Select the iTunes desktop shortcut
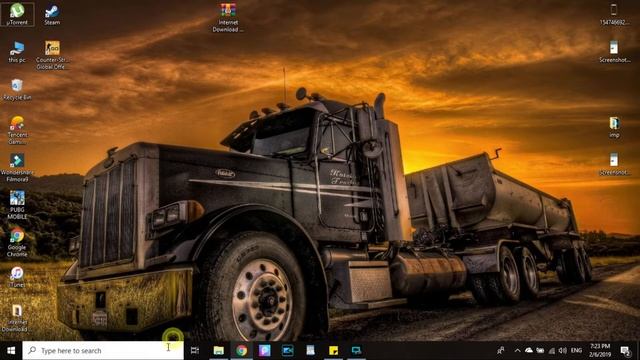The height and width of the screenshot is (360, 640). (x=17, y=277)
